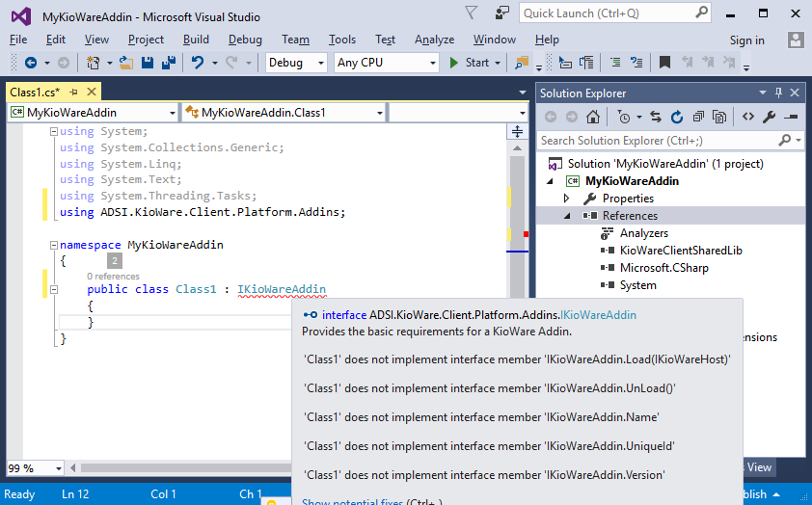
Task: Click the notifications filter flag icon
Action: [x=471, y=13]
